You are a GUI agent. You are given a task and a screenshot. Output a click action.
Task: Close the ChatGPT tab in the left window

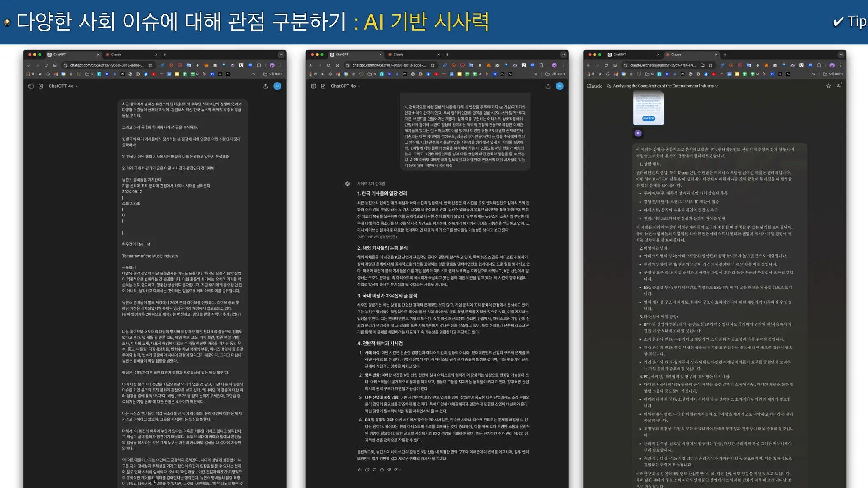coord(98,55)
